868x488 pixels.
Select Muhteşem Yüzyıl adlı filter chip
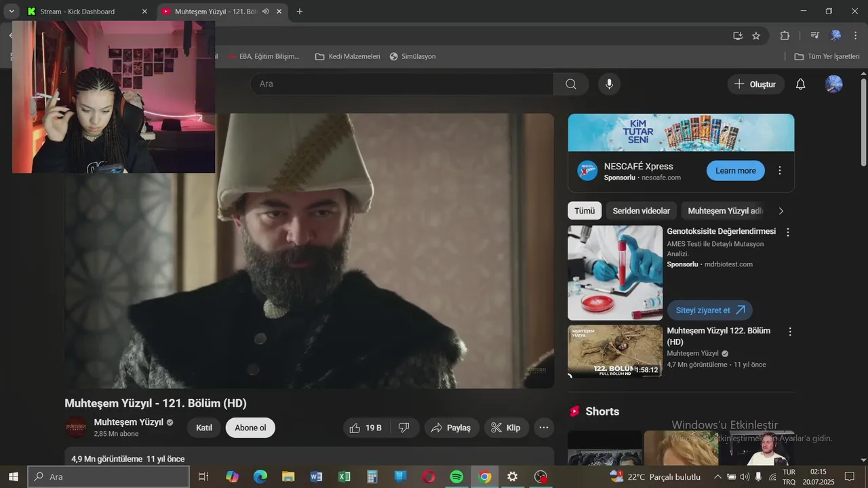pos(725,211)
